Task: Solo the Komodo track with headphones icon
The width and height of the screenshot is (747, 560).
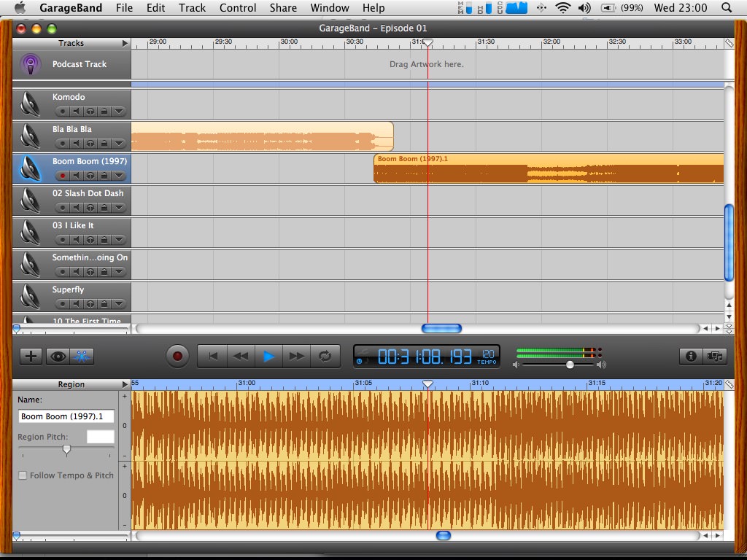Action: (x=90, y=112)
